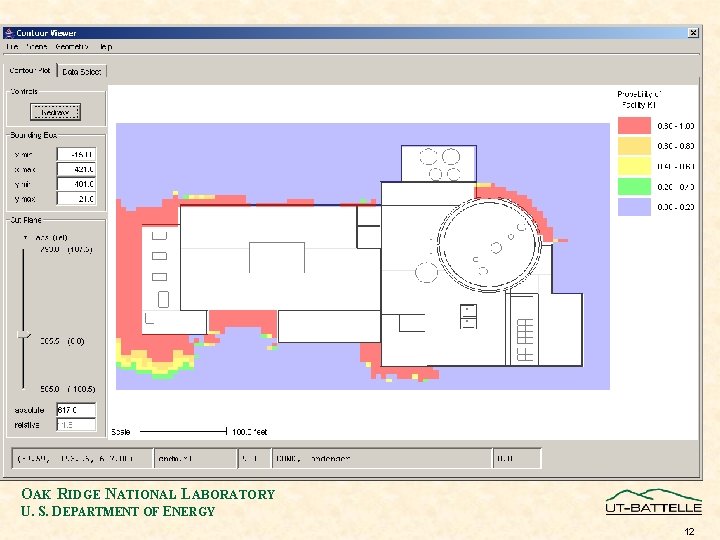The height and width of the screenshot is (540, 720).
Task: Open the Geometry menu
Action: (x=72, y=46)
